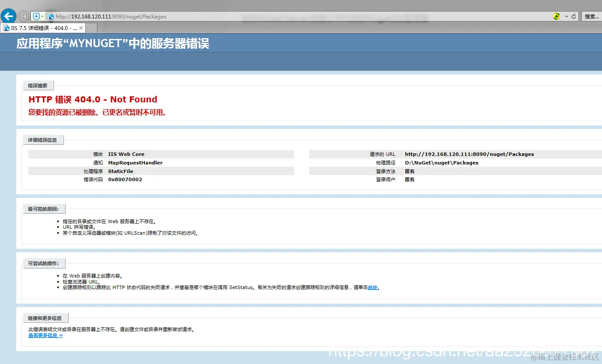602x364 pixels.
Task: Click the 搜索 search box
Action: click(x=592, y=16)
